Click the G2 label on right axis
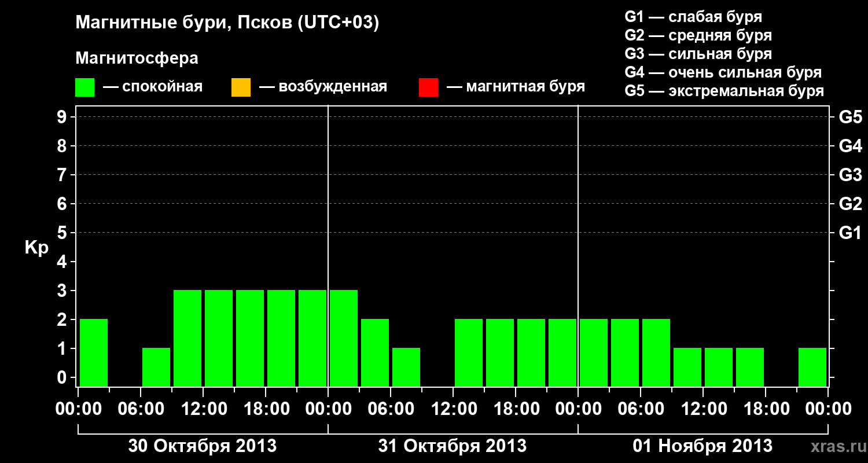 pyautogui.click(x=851, y=204)
